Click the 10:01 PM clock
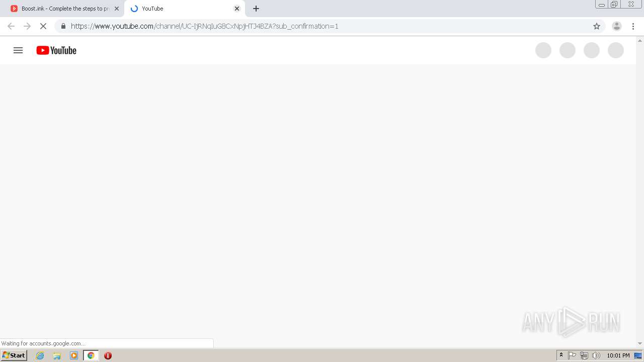 point(618,355)
